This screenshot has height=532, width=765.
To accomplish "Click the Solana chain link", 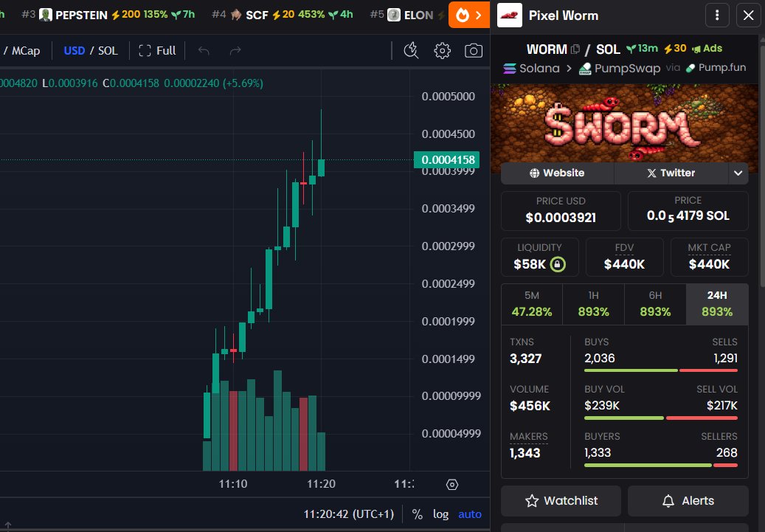I will tap(531, 69).
